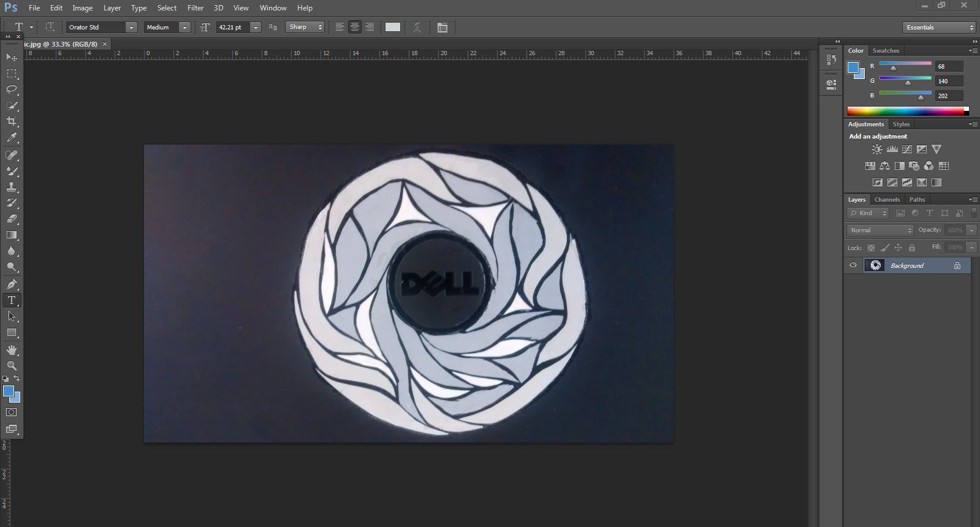Open the character and paragraph panels
Screen dimensions: 980x527
coord(442,28)
